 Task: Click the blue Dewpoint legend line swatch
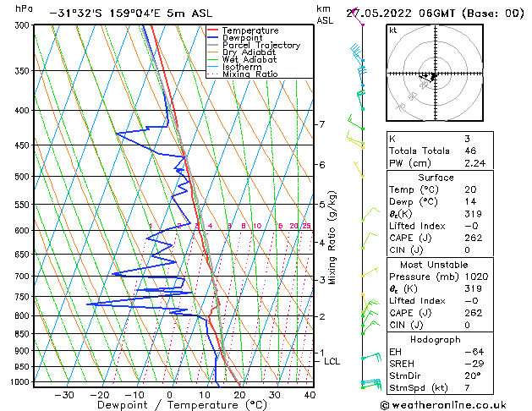[213, 38]
